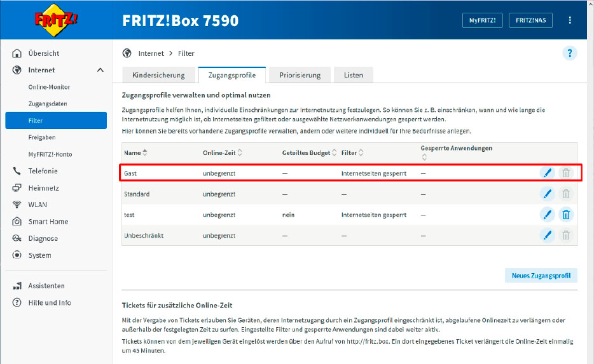594x364 pixels.
Task: Open Assistenten label in sidebar
Action: [x=46, y=286]
